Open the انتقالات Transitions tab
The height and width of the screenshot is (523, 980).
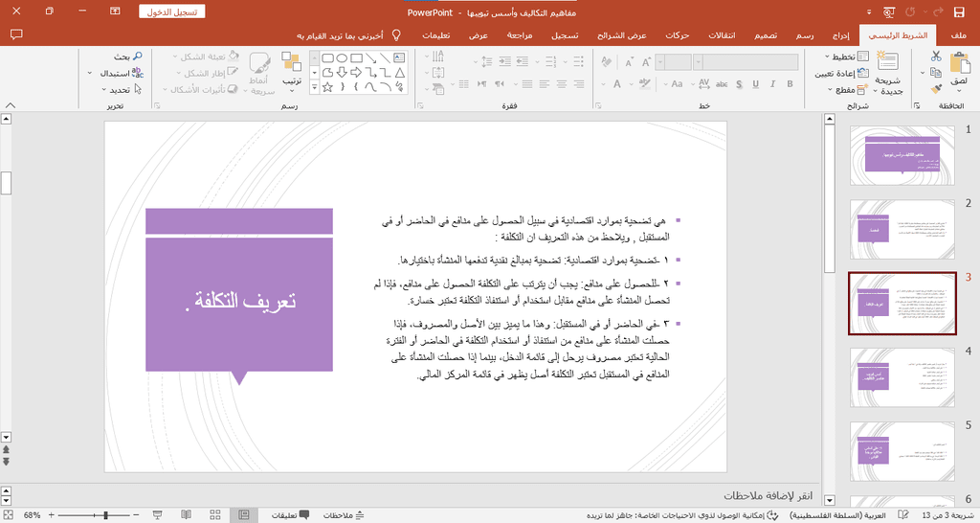[x=722, y=35]
